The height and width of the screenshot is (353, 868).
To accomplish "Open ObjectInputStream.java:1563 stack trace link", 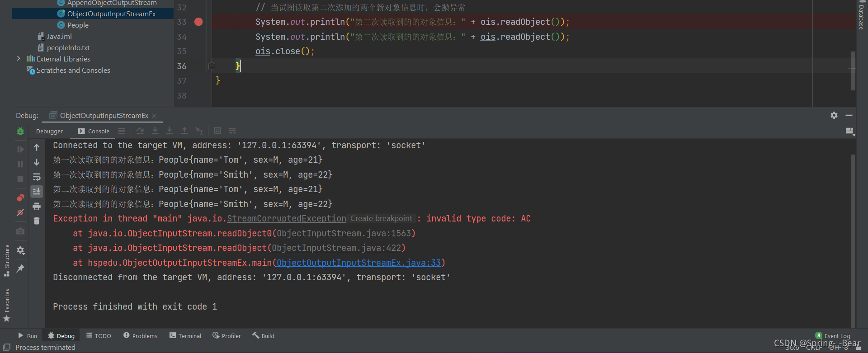I will [344, 233].
